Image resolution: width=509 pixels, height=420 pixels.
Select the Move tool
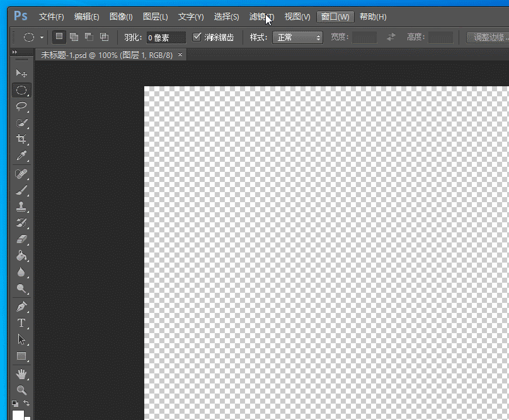point(21,73)
